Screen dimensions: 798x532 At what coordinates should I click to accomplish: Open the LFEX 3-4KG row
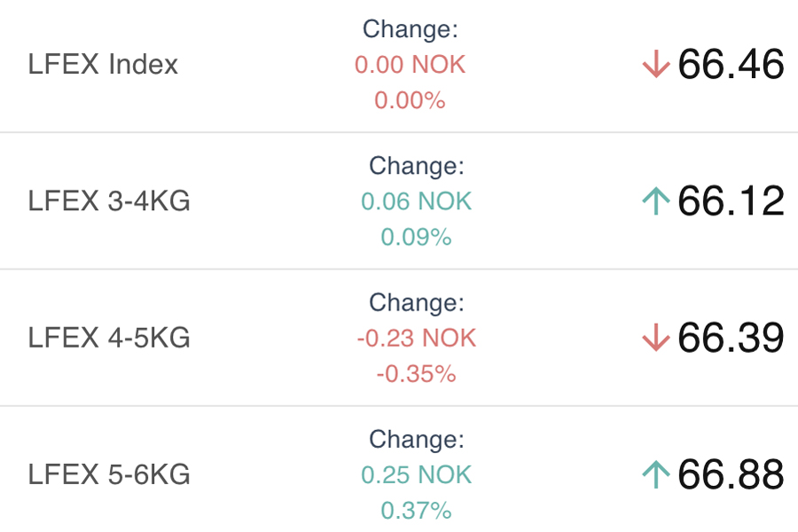(x=399, y=201)
